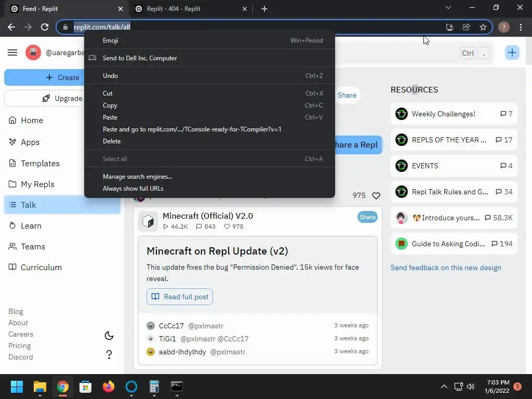This screenshot has width=532, height=399.
Task: Select Cut from context menu
Action: pyautogui.click(x=209, y=94)
